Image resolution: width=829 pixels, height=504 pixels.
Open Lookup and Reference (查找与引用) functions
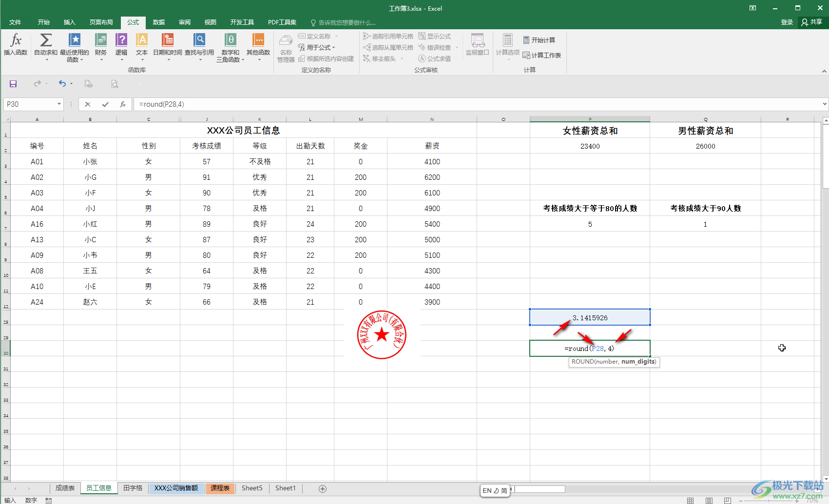pos(199,47)
